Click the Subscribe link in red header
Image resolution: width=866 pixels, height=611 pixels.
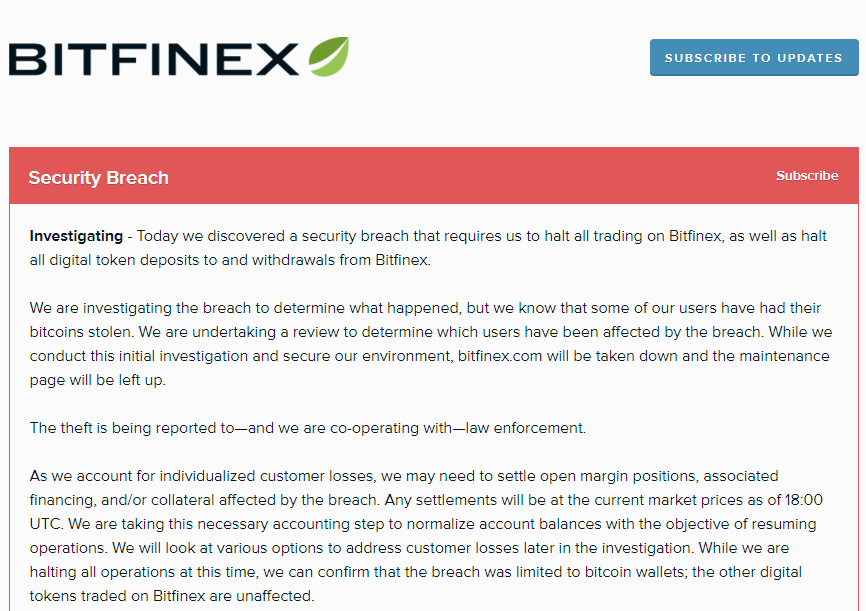point(806,176)
